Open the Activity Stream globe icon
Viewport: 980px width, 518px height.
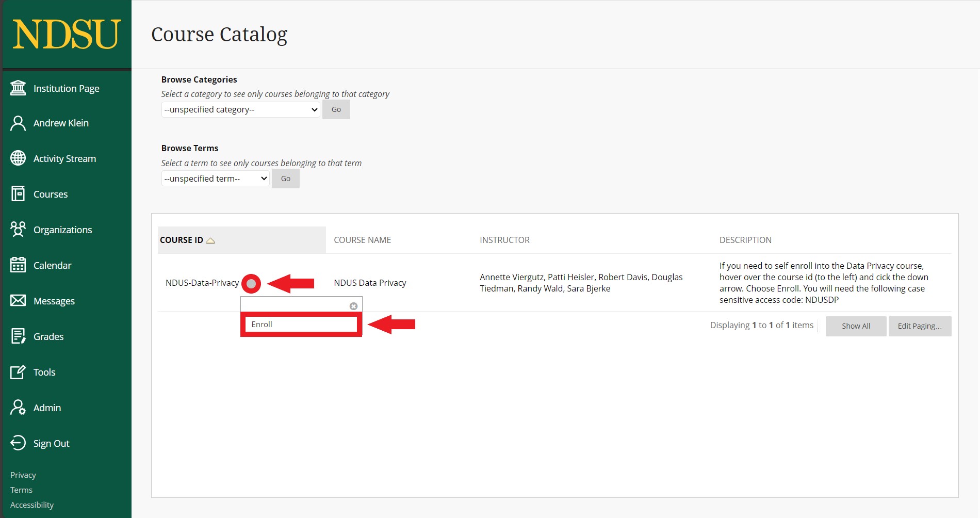(x=18, y=158)
